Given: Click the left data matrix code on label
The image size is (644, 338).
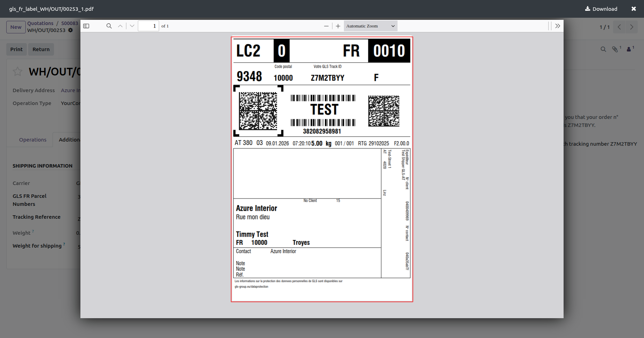Looking at the screenshot, I should coord(258,111).
